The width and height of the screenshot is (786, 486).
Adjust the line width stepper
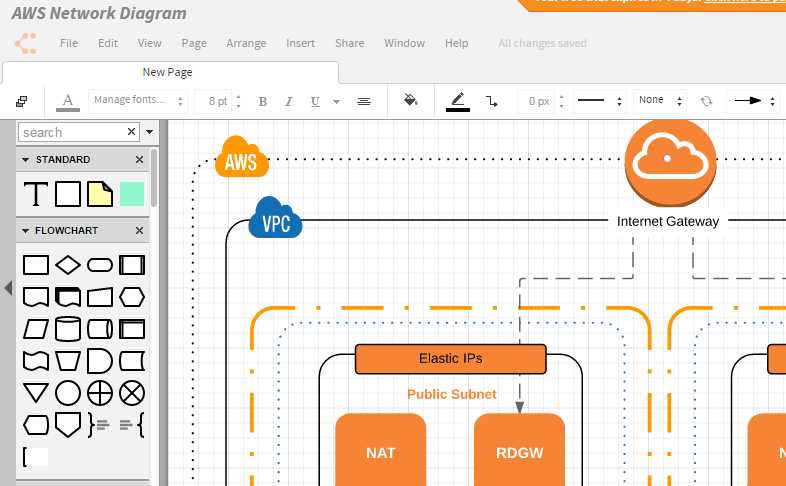561,102
